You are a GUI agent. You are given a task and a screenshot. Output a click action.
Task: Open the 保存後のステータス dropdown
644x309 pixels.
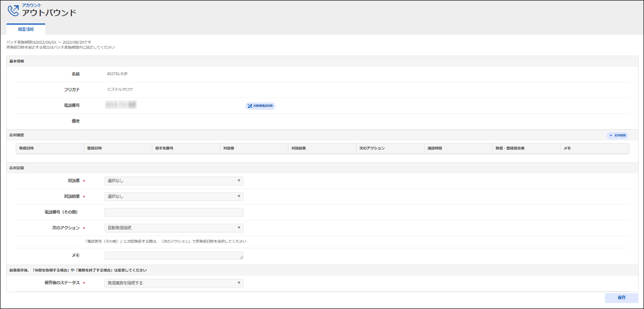point(174,283)
